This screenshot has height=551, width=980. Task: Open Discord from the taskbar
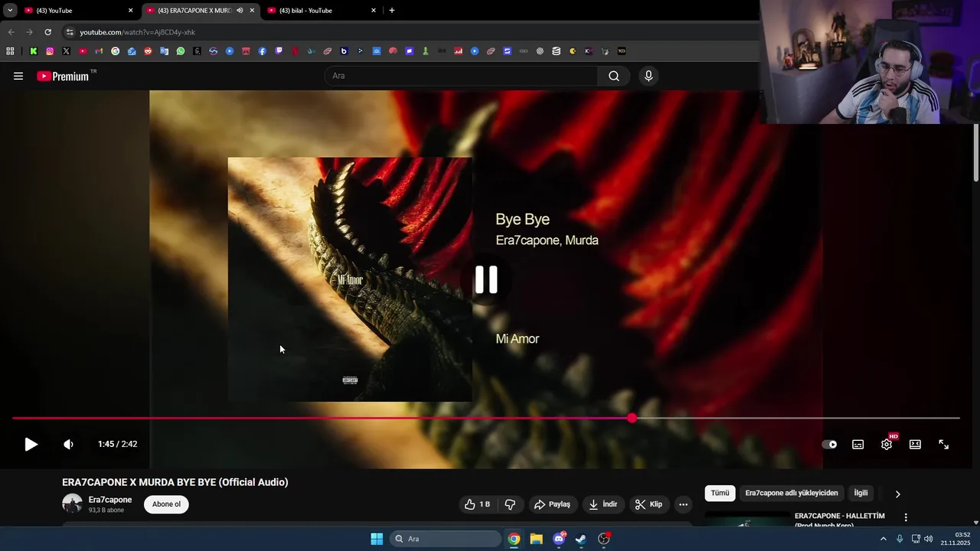559,539
